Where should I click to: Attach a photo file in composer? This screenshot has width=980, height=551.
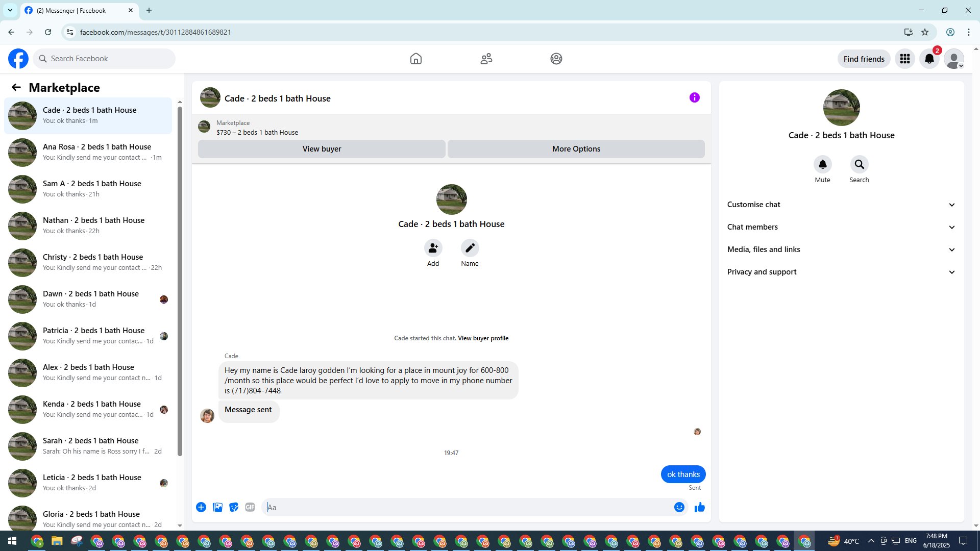pos(217,507)
